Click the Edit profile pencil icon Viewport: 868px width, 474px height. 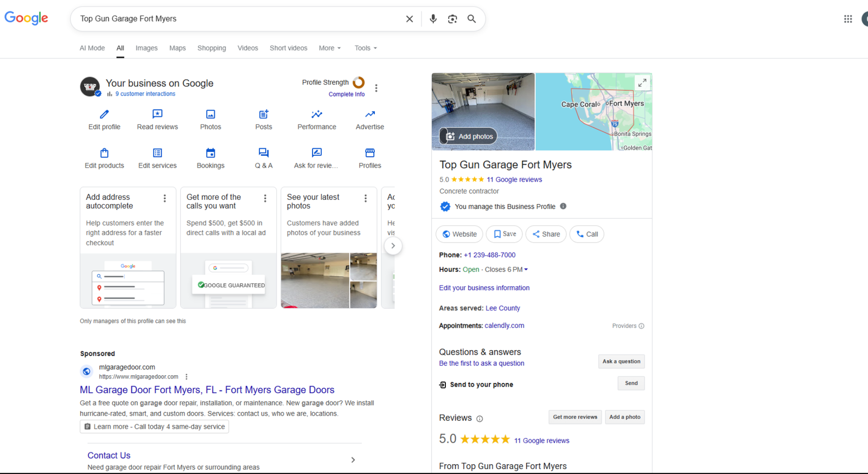click(104, 114)
